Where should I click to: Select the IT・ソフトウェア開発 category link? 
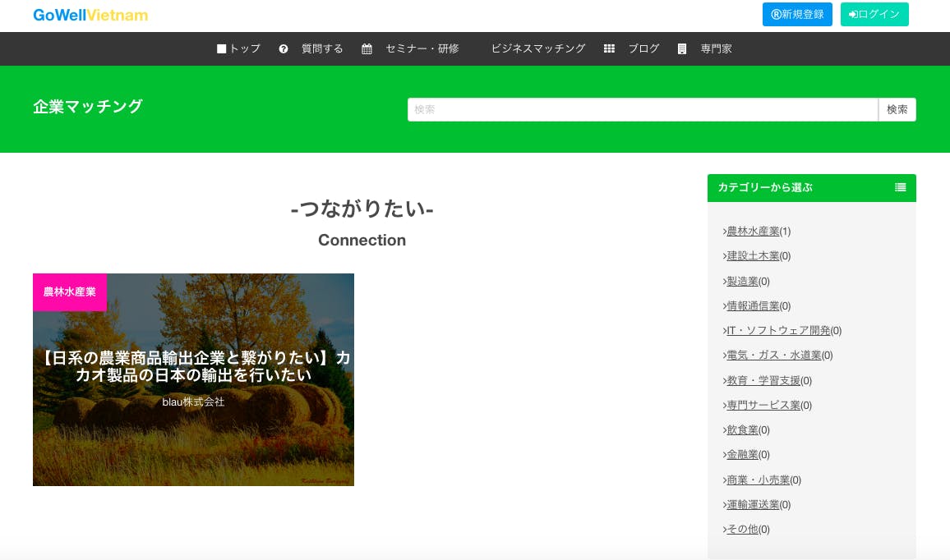click(778, 331)
